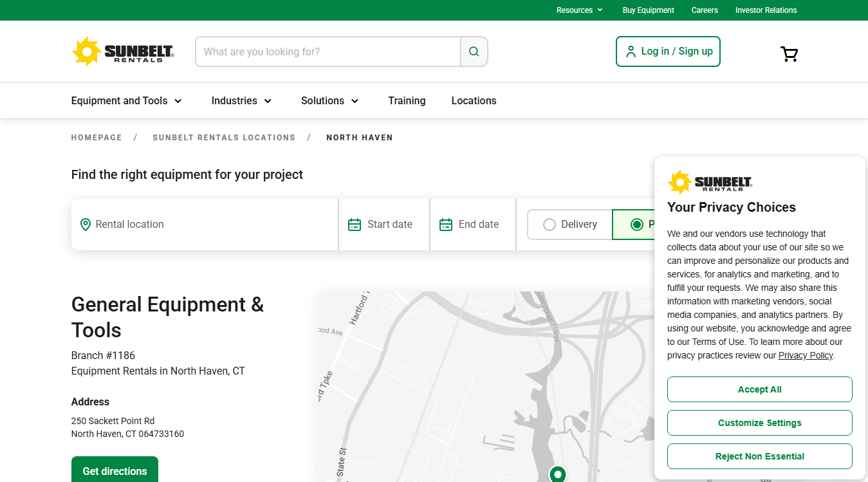
Task: Click the magnifier search icon button
Action: (x=474, y=51)
